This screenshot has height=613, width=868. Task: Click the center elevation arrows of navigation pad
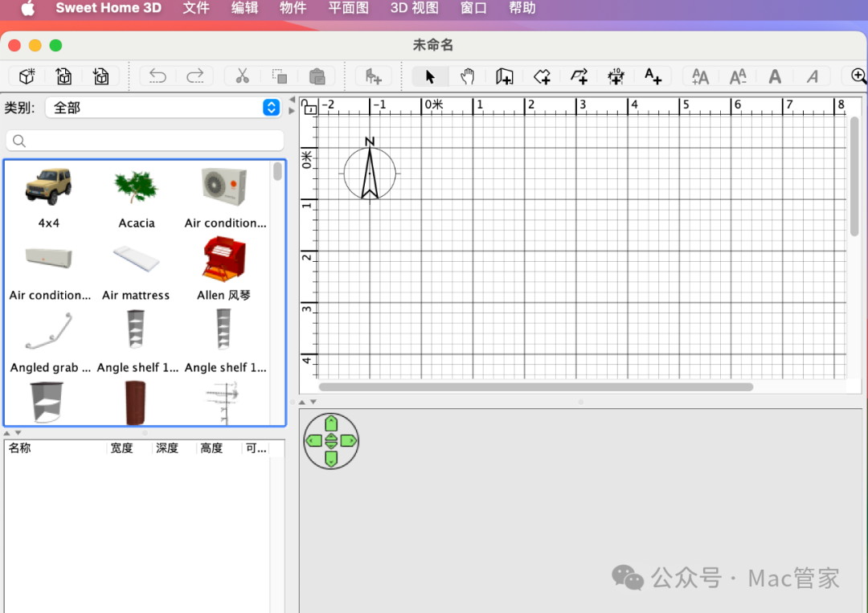point(331,441)
